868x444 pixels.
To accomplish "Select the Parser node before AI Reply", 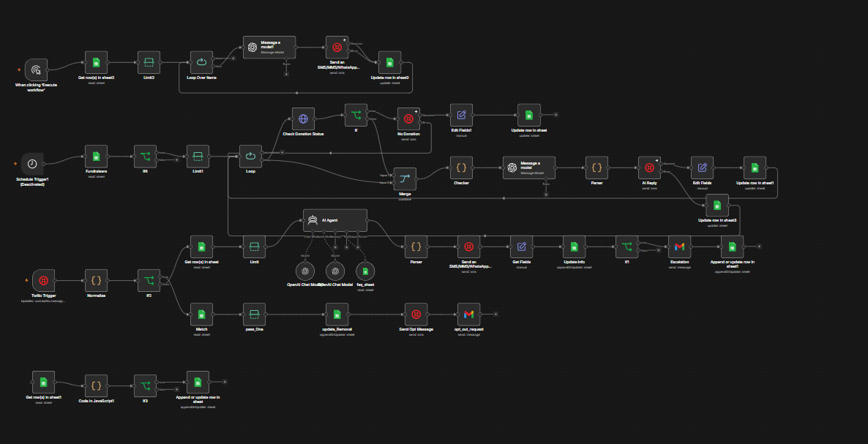I will tap(596, 168).
